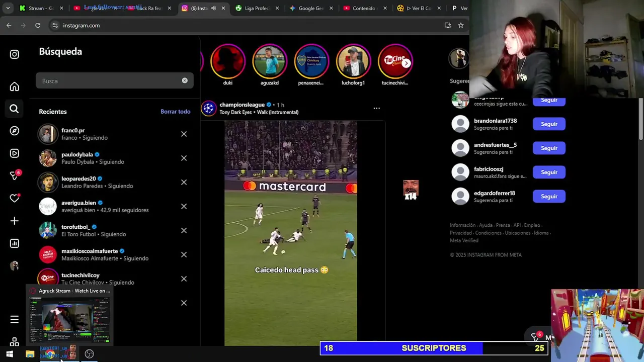
Task: Open the More hamburger menu
Action: [x=15, y=320]
